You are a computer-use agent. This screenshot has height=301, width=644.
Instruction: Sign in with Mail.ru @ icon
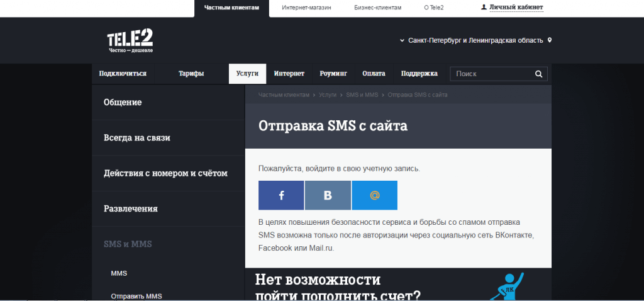tap(375, 195)
